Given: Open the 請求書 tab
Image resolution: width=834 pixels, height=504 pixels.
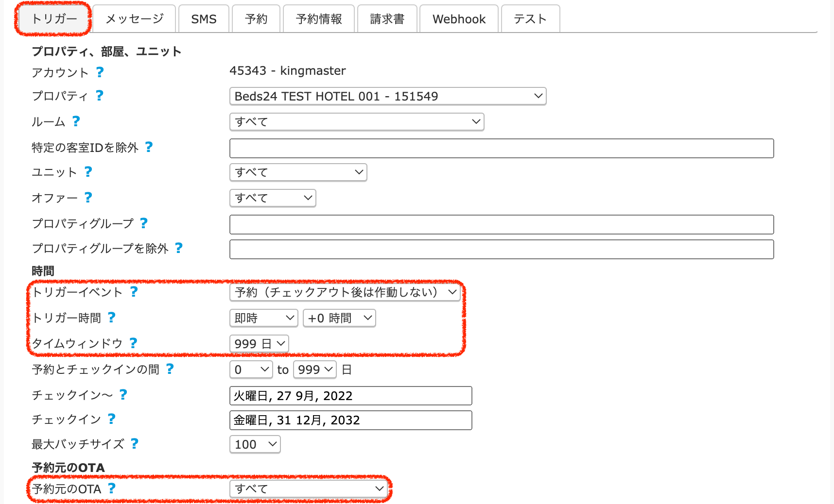Looking at the screenshot, I should pos(387,19).
